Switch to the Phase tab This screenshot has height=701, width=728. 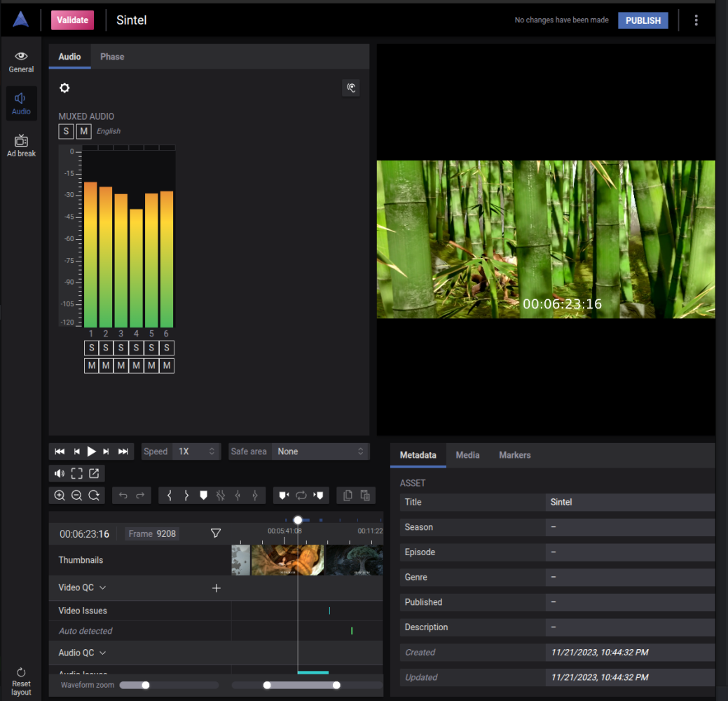[112, 57]
